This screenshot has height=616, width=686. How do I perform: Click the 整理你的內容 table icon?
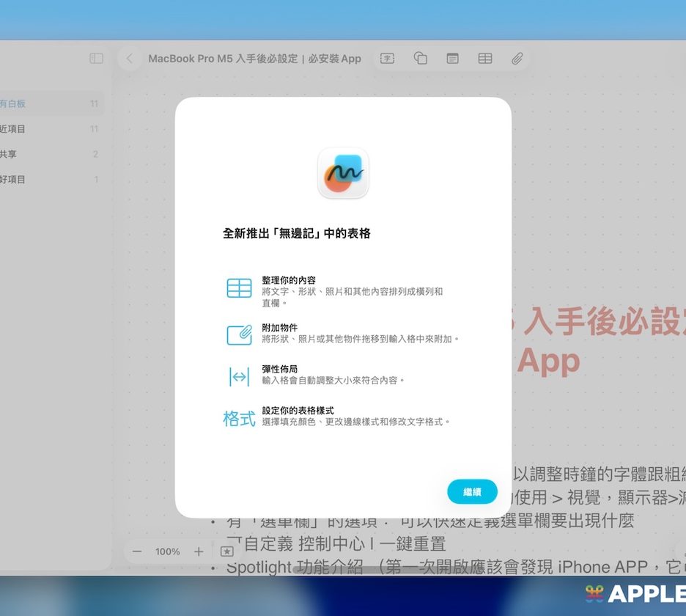coord(239,288)
